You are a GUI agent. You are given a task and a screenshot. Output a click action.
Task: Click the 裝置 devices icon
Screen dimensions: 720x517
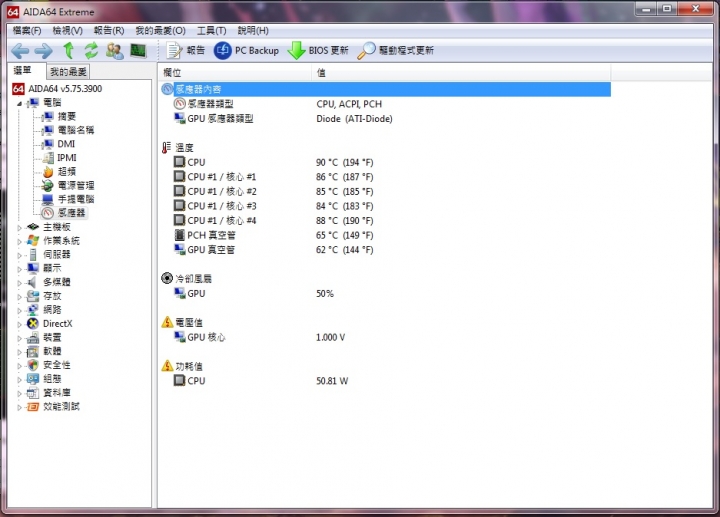(x=33, y=337)
